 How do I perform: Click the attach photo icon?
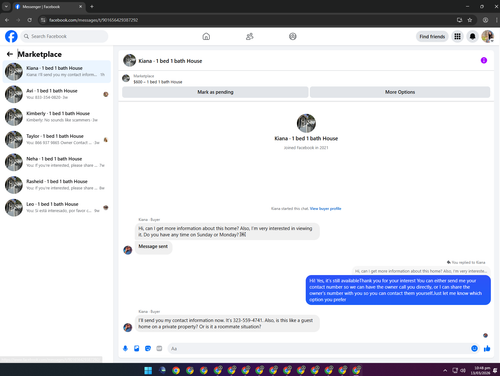137,348
